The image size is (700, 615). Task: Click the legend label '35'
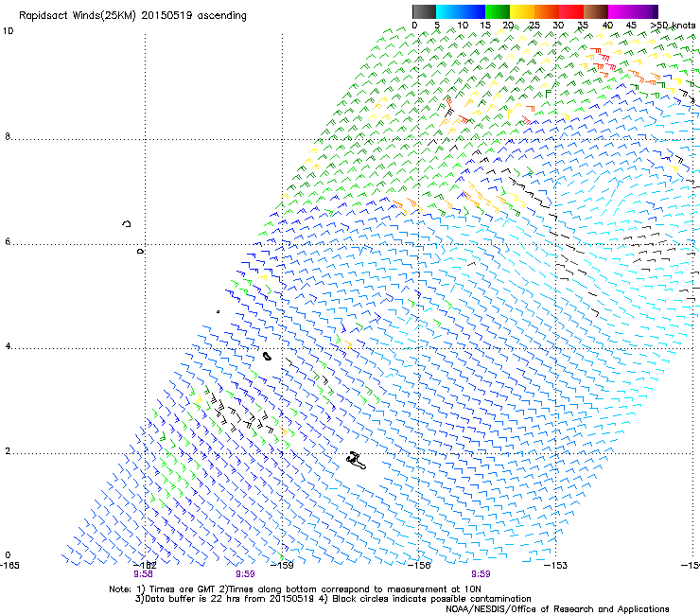point(583,26)
